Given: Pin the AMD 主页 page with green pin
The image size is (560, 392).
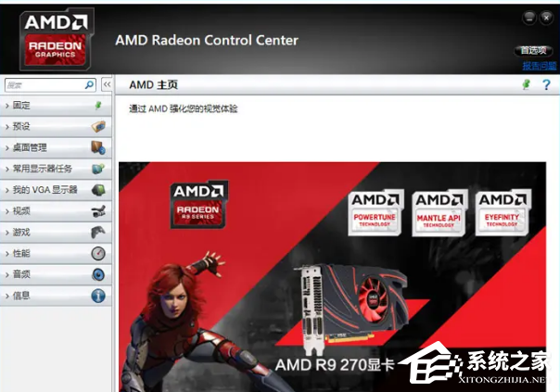Looking at the screenshot, I should [526, 84].
